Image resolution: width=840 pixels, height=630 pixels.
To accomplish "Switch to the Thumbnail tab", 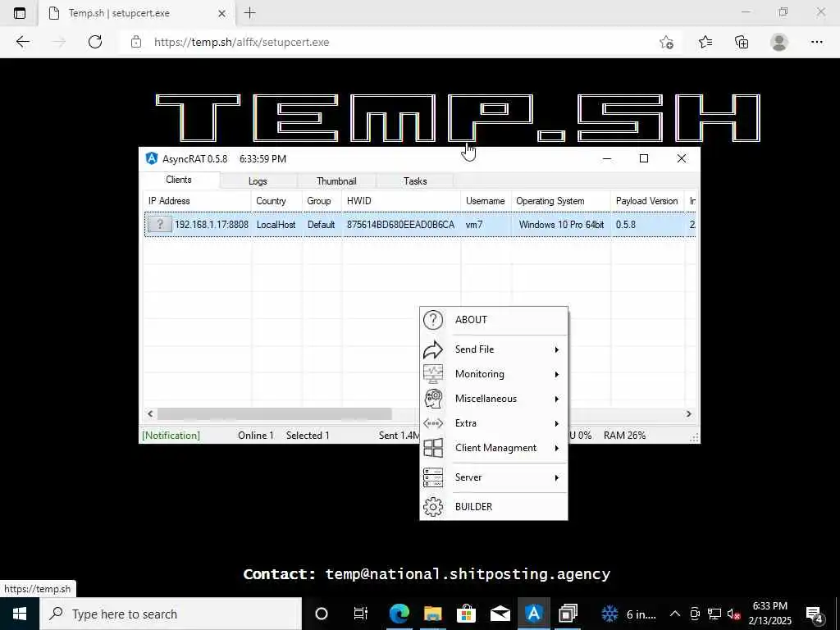I will click(x=336, y=181).
